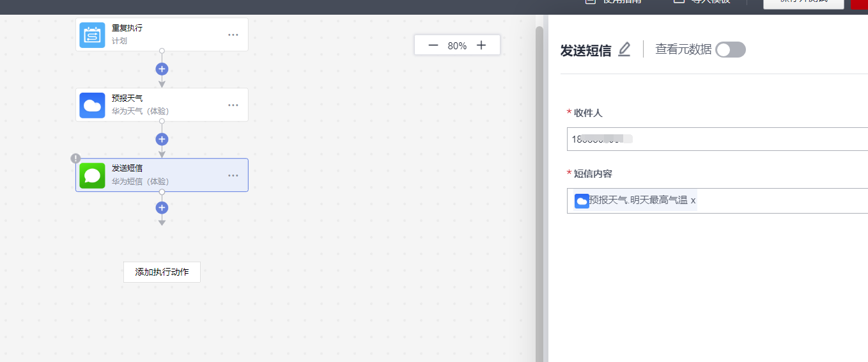868x362 pixels.
Task: Click the 短信内容 field label
Action: (593, 174)
